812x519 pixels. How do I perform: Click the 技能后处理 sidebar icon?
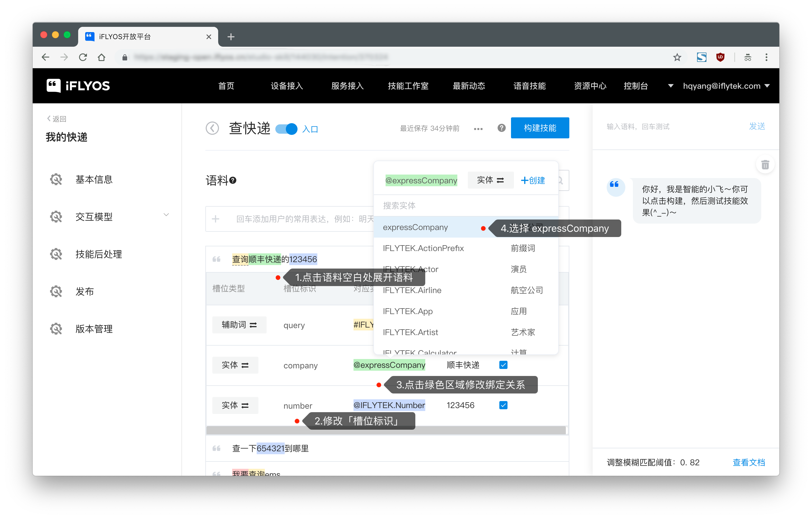(x=56, y=254)
